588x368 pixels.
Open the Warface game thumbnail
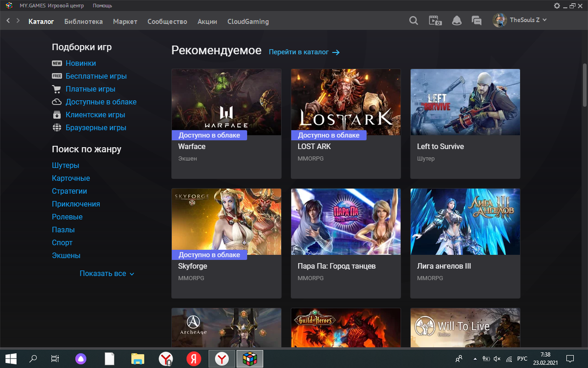click(x=226, y=102)
